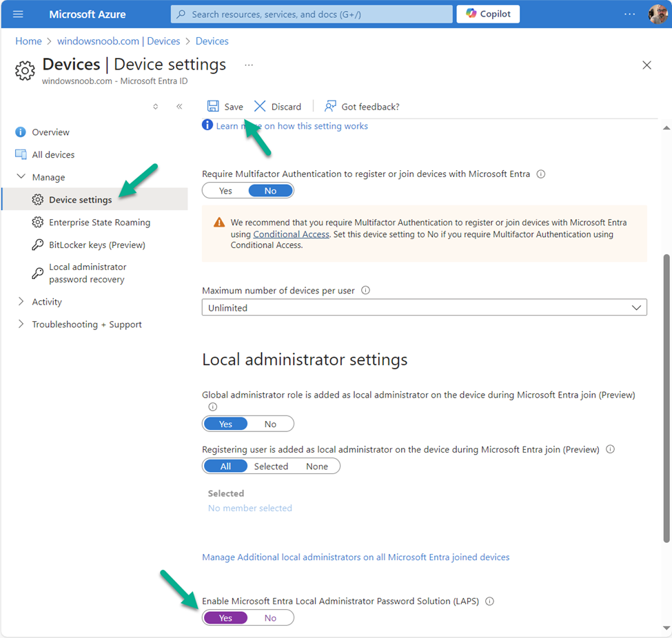Collapse the Manage section in the sidebar
Viewport: 672px width, 638px height.
tap(22, 177)
